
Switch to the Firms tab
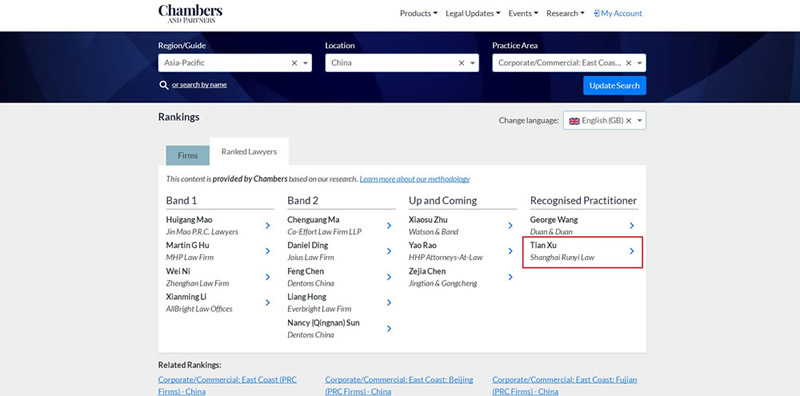click(x=188, y=156)
